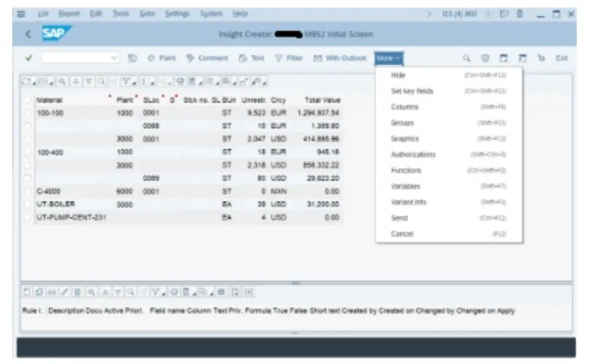Screen dimensions: 593x364
Task: Collapse the More dropdown button
Action: click(388, 58)
